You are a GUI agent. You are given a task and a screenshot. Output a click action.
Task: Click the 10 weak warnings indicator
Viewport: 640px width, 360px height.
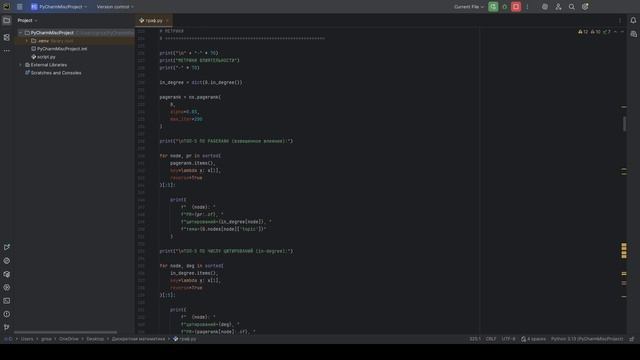596,31
